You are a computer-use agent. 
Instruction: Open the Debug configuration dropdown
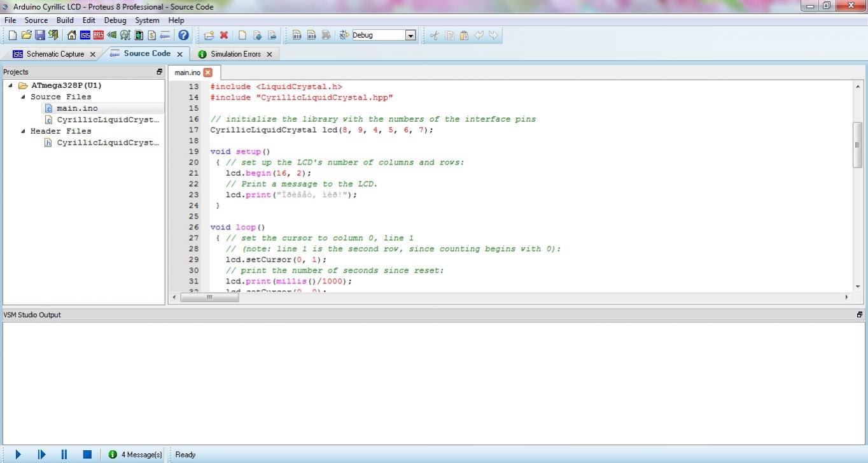pyautogui.click(x=410, y=35)
